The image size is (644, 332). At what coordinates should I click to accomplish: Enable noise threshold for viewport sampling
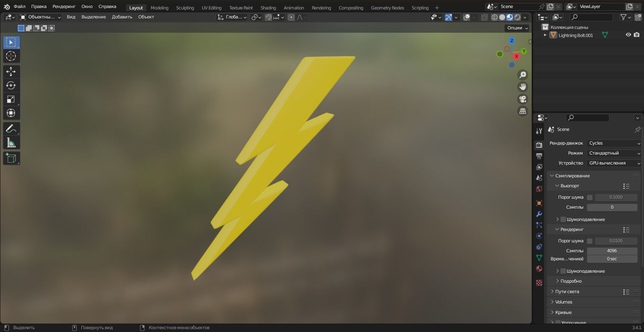point(590,197)
